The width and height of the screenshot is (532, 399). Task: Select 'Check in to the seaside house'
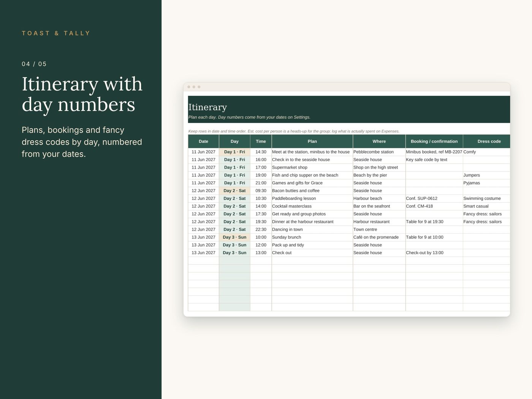312,160
